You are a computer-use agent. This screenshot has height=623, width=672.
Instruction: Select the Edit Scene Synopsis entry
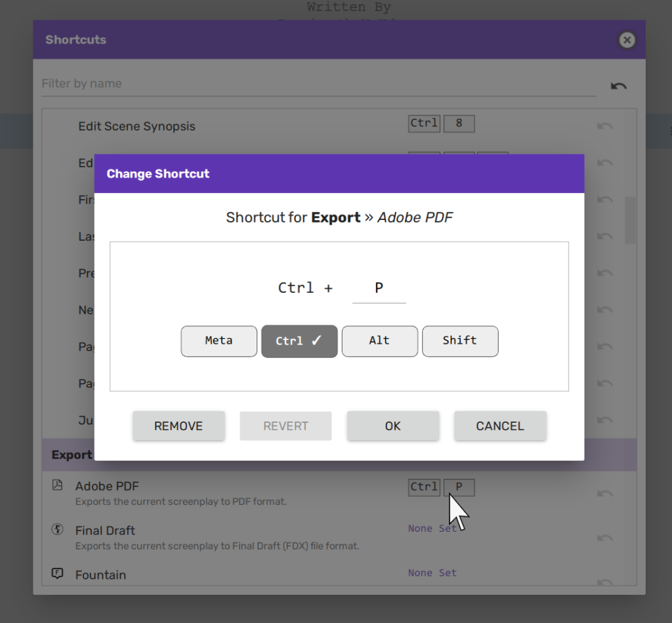pos(136,126)
